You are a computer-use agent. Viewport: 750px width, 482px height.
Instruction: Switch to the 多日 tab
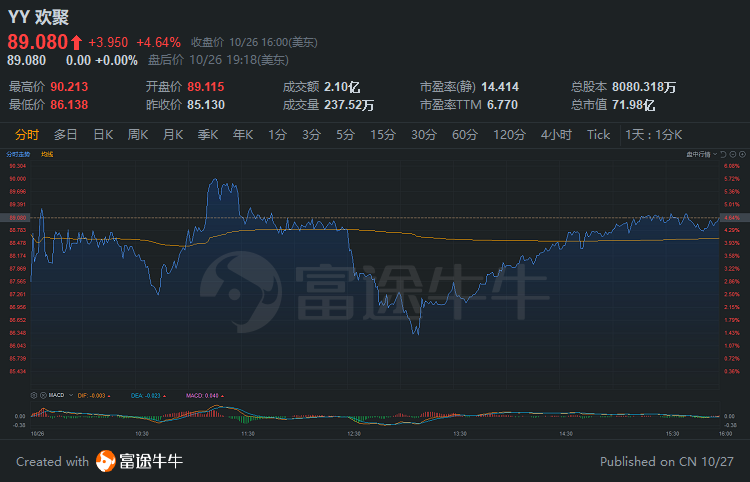[66, 135]
